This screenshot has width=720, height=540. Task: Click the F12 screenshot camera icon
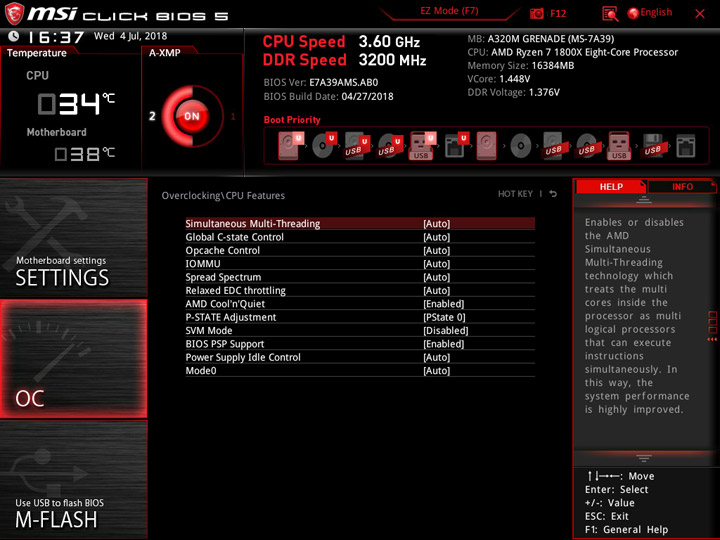[x=537, y=13]
